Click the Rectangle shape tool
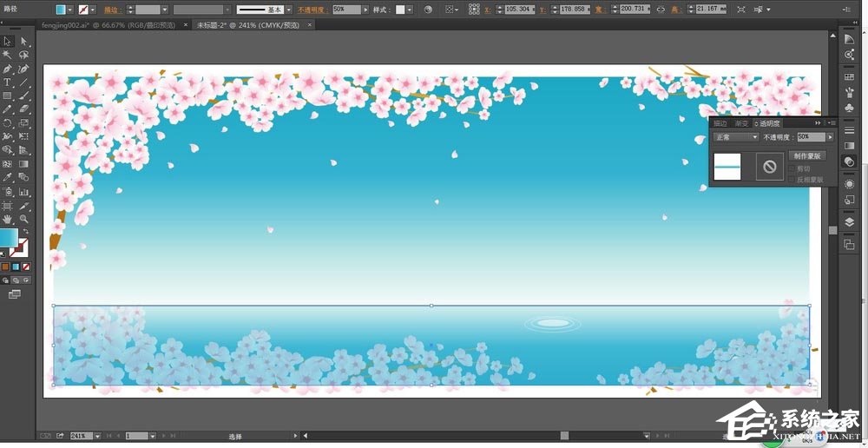 (7, 96)
